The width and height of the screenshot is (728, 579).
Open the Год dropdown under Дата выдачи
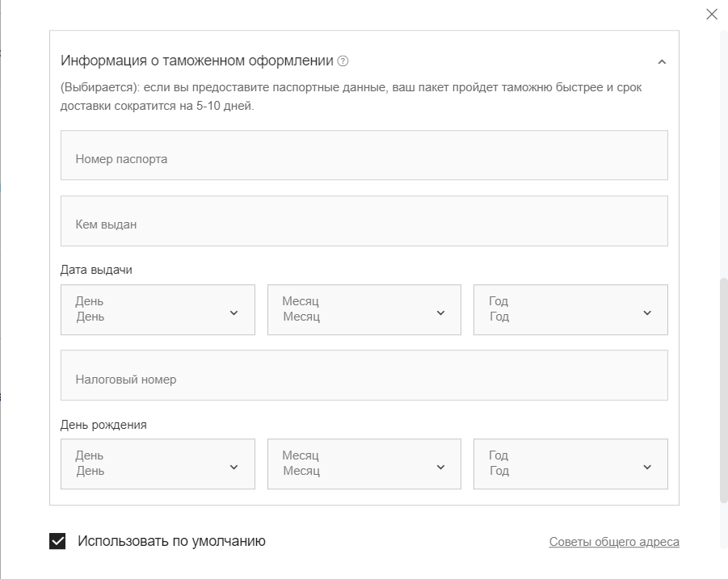coord(570,309)
